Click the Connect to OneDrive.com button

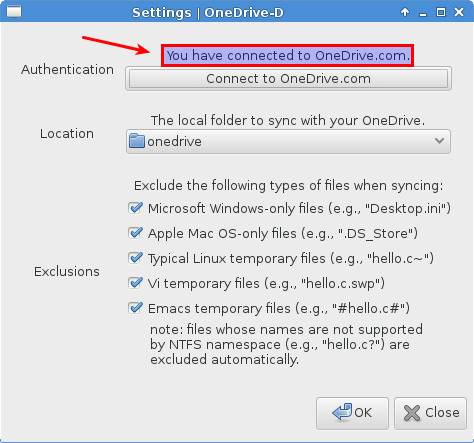[288, 79]
